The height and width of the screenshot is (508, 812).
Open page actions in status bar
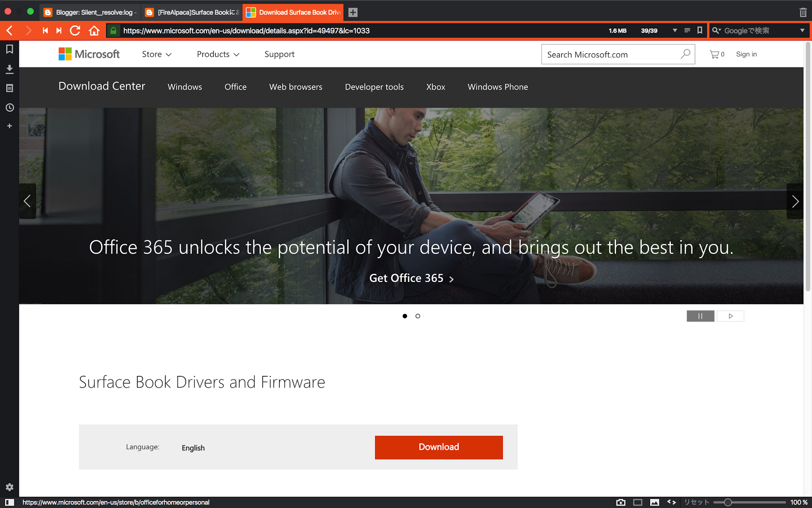(671, 502)
